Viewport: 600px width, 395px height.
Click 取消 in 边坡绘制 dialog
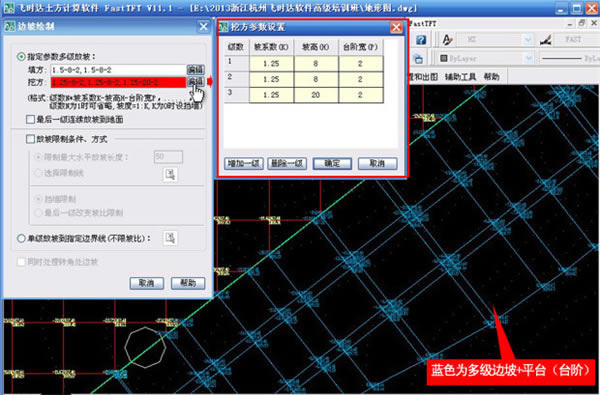147,283
